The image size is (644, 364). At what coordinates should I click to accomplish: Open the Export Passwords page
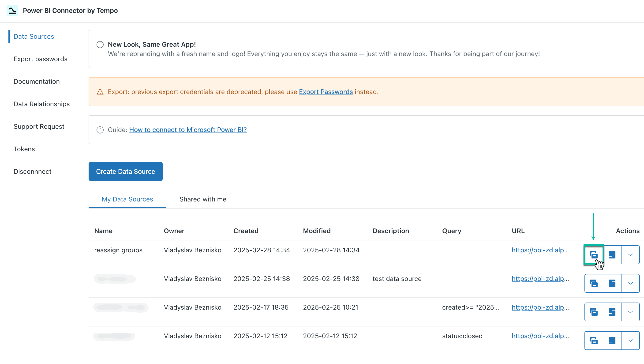41,59
